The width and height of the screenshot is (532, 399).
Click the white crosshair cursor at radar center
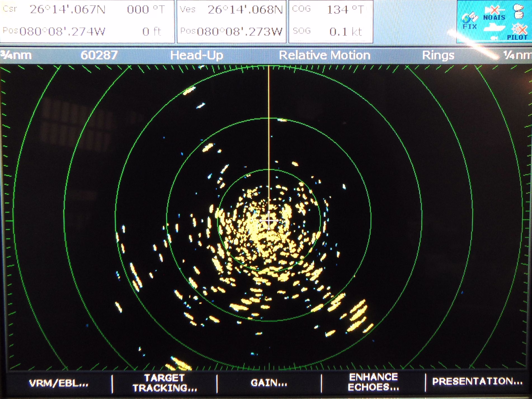click(269, 221)
